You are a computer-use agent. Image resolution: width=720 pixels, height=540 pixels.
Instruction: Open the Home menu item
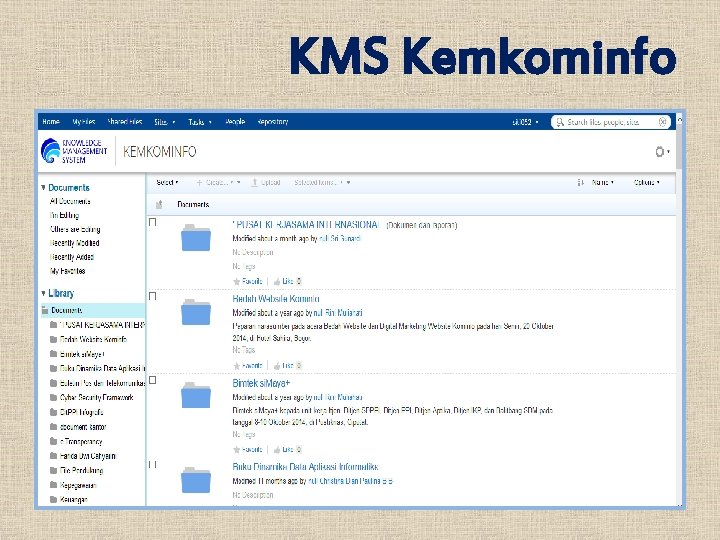(51, 122)
